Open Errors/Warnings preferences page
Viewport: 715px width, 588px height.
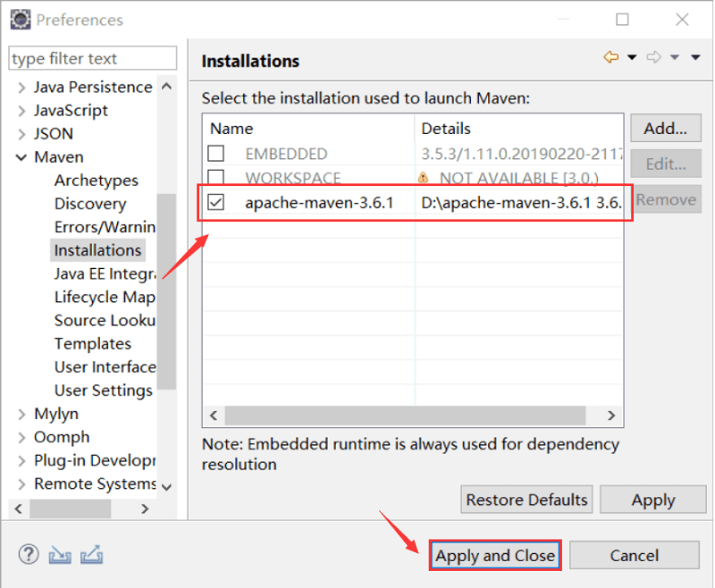[x=105, y=227]
